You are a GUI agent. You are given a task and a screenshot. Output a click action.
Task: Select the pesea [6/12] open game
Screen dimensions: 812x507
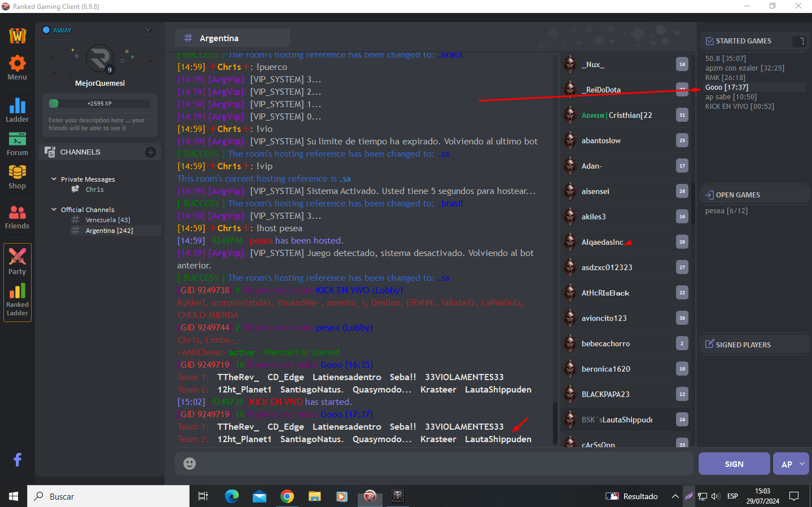click(x=726, y=210)
